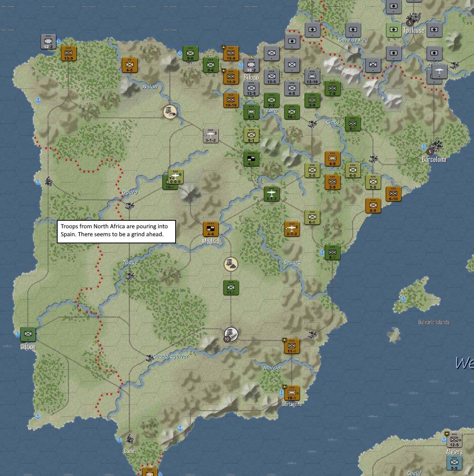Screen dimensions: 474x476
Task: Click the Nalon river label
Action: pos(150,87)
